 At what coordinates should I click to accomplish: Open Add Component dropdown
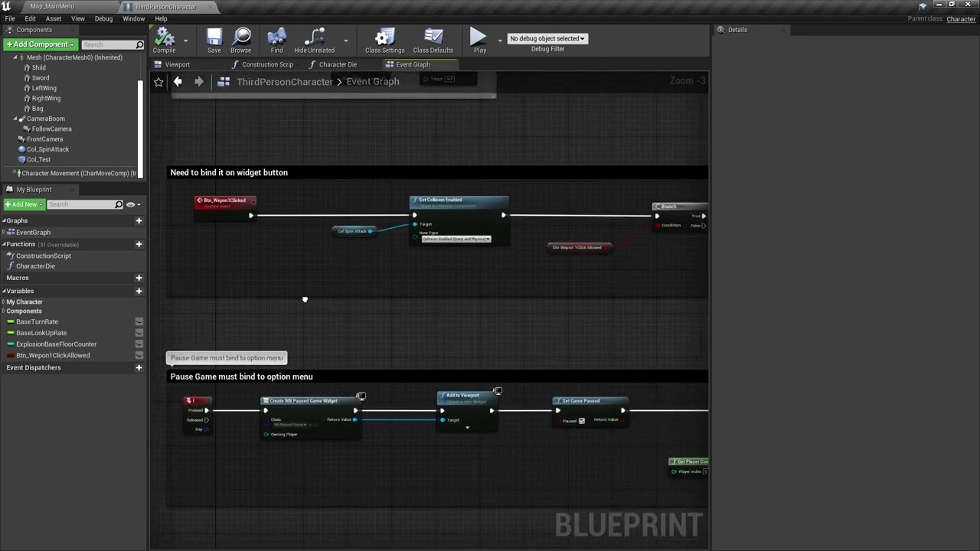(x=40, y=44)
